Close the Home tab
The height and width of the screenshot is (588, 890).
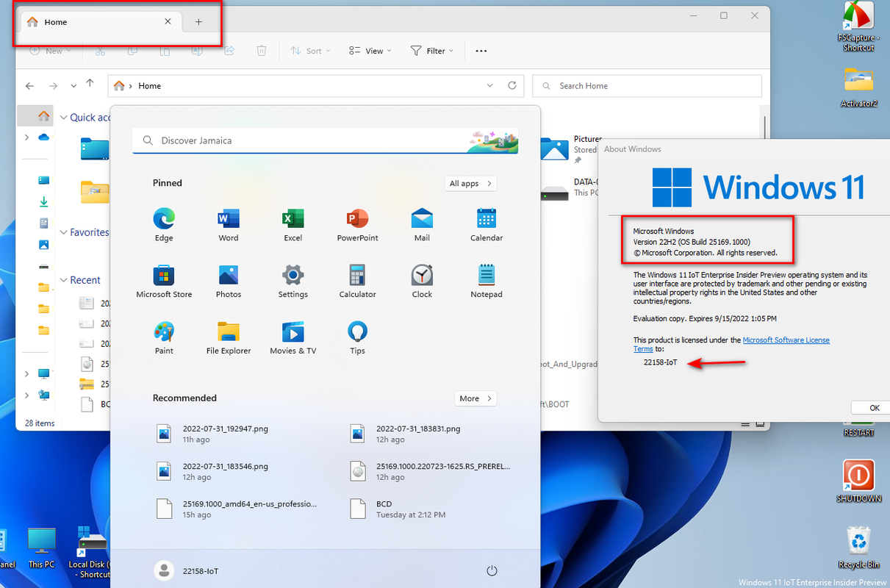[168, 22]
